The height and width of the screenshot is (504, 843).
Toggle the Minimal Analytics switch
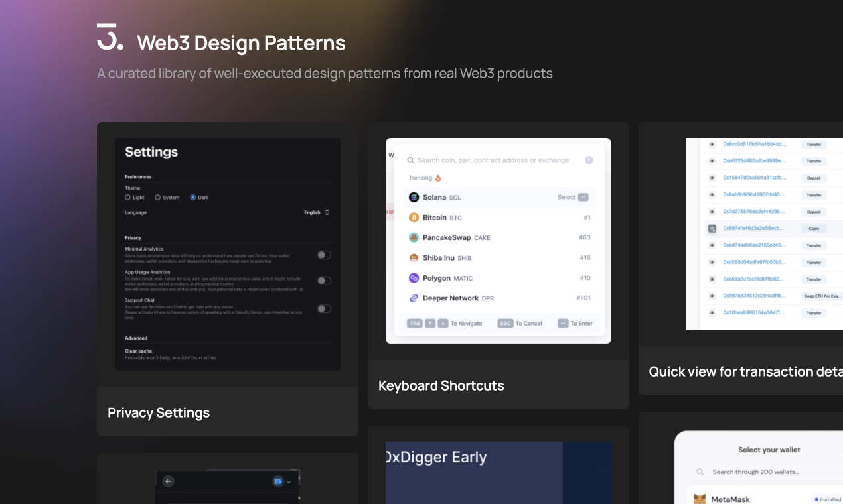pos(324,255)
